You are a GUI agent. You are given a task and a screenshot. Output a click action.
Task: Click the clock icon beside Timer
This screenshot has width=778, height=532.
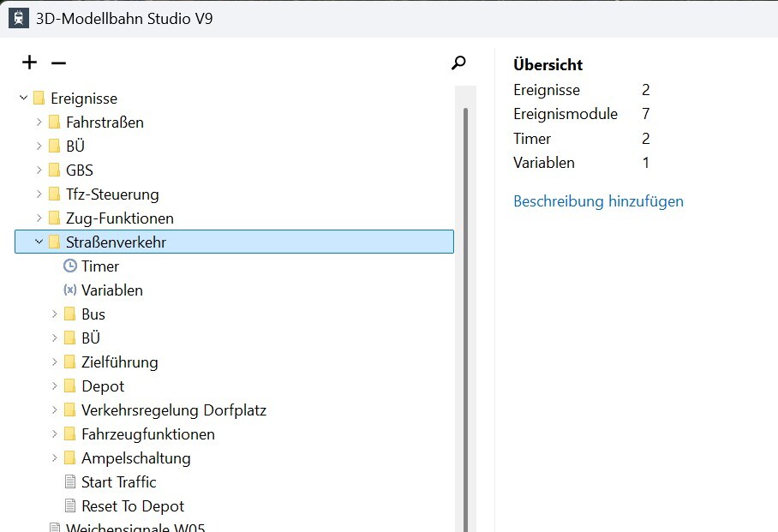click(70, 266)
